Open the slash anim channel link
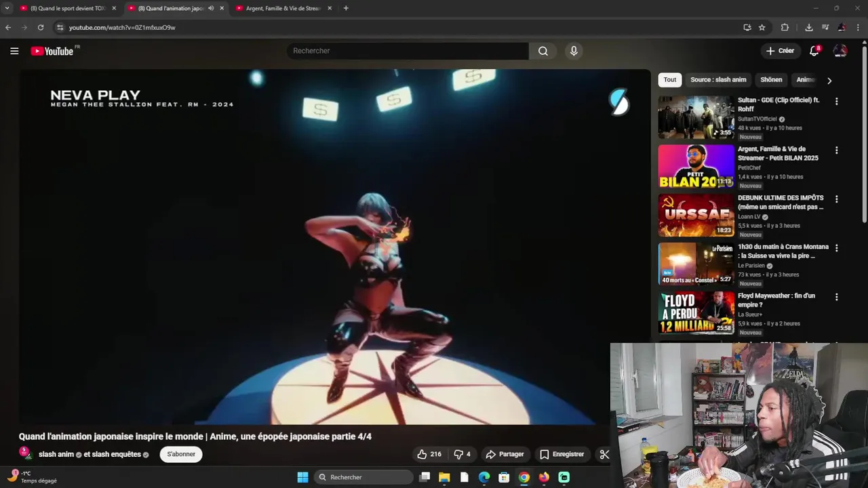This screenshot has height=488, width=868. (x=56, y=454)
